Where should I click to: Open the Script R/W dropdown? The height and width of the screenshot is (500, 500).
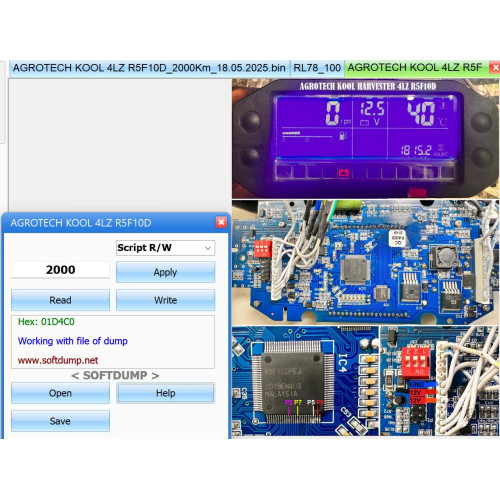coord(165,248)
